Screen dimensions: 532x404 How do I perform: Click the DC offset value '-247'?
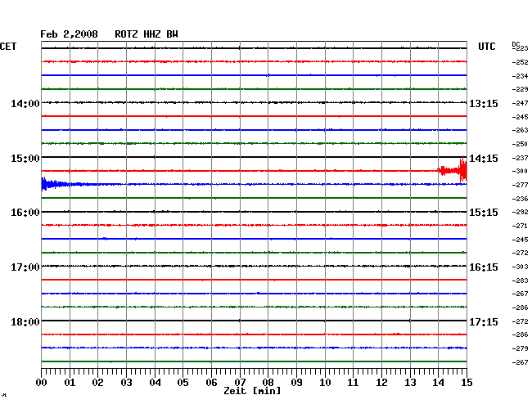click(520, 103)
